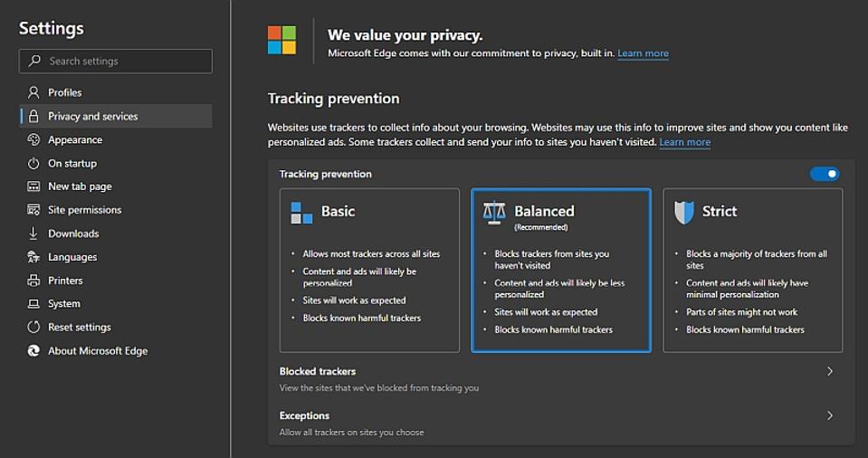Open the Languages section

click(116, 257)
